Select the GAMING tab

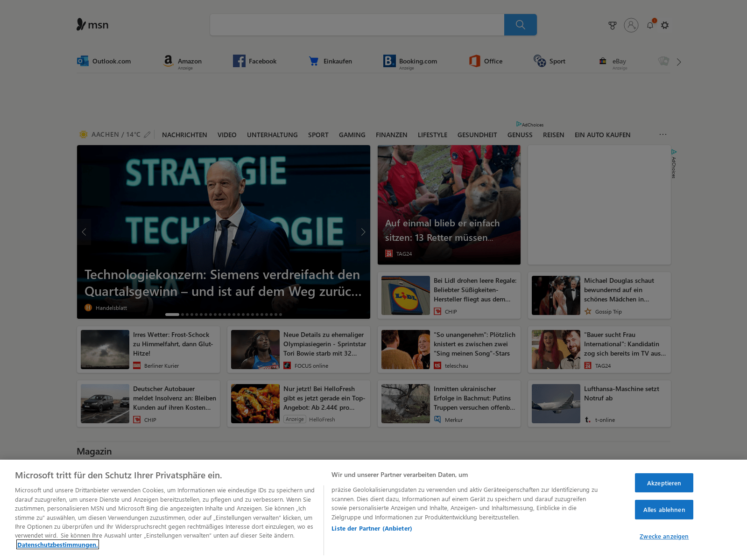[x=352, y=135]
